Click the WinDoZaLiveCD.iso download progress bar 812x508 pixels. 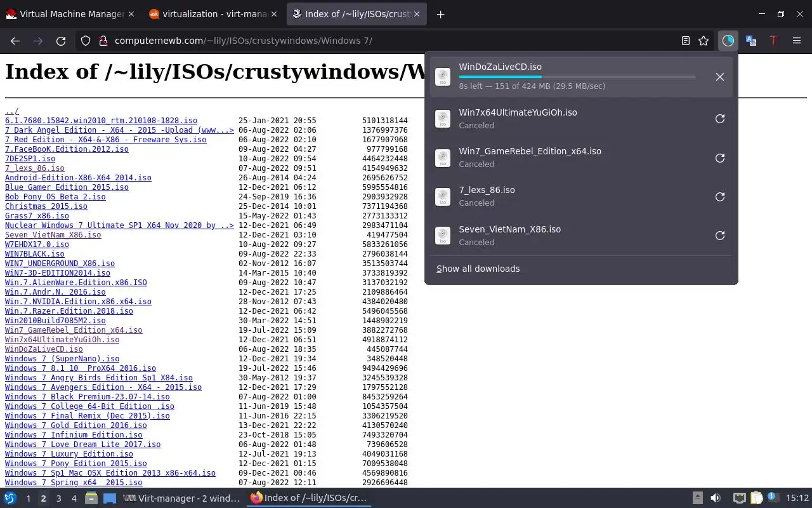(577, 77)
